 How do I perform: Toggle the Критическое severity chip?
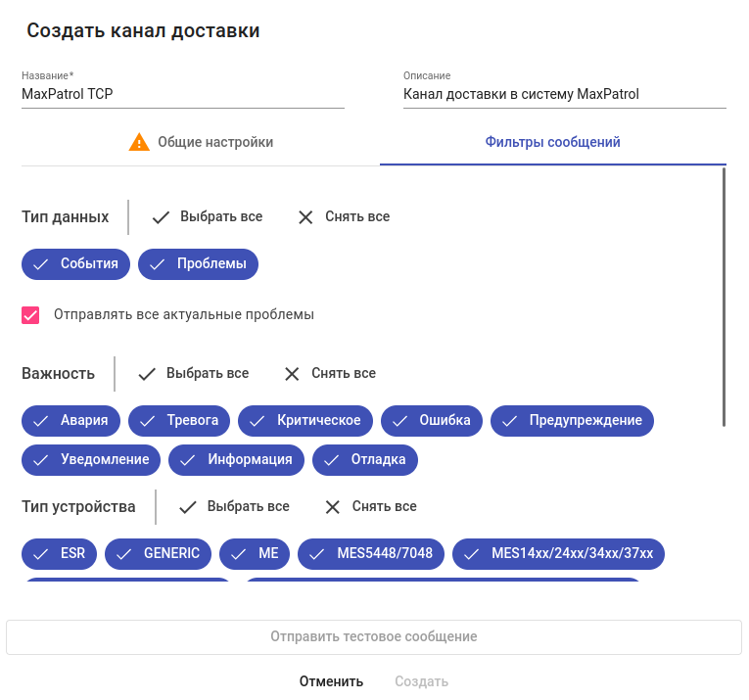tap(305, 421)
